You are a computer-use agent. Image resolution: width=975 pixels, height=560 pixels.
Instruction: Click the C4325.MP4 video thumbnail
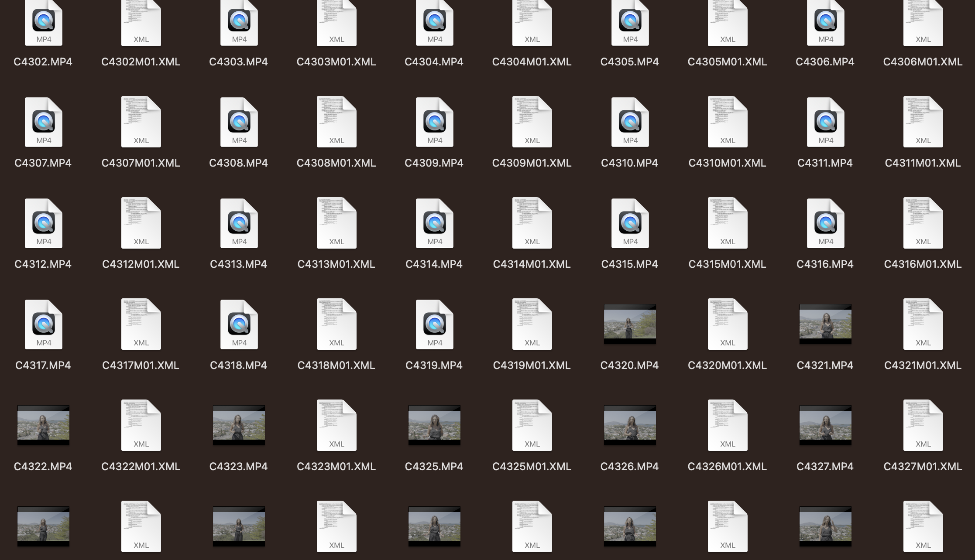[x=434, y=425]
